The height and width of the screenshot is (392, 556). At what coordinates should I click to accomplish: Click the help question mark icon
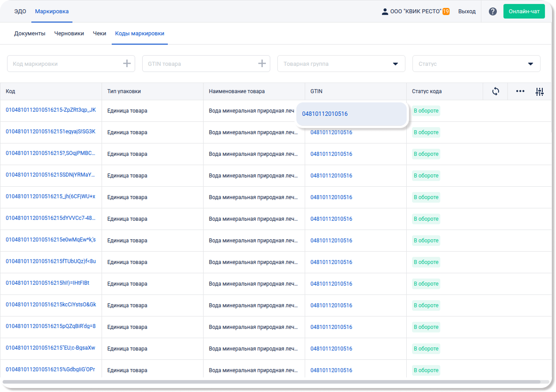click(493, 11)
